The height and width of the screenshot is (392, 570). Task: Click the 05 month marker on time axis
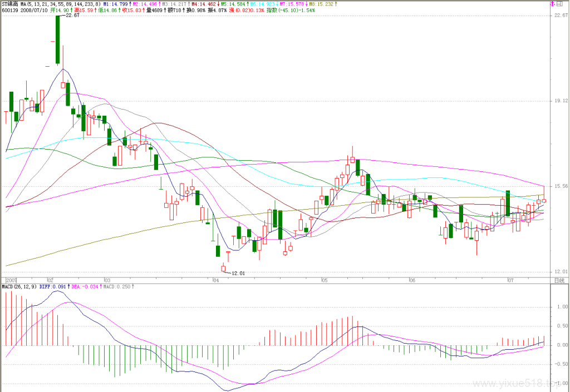click(x=325, y=280)
